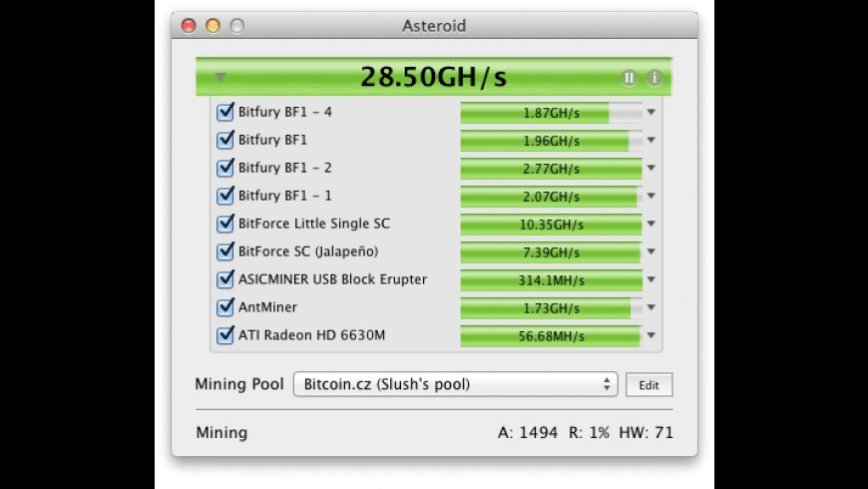Uncheck the Bitfury BF1 - 4 device
Viewport: 868px width, 489px height.
coord(225,112)
